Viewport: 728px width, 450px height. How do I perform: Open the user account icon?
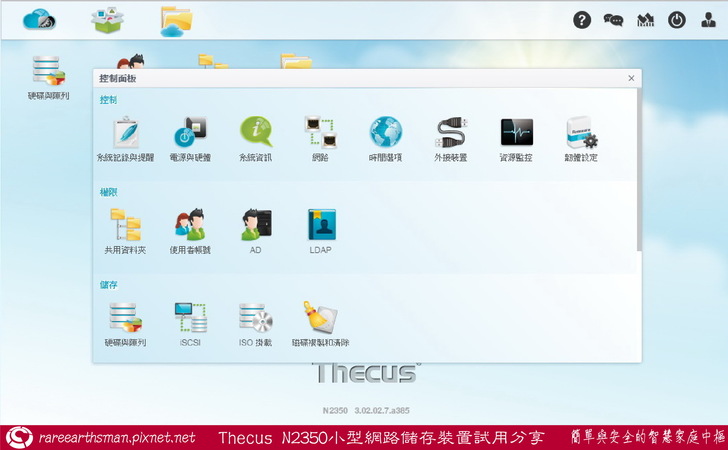pos(708,20)
